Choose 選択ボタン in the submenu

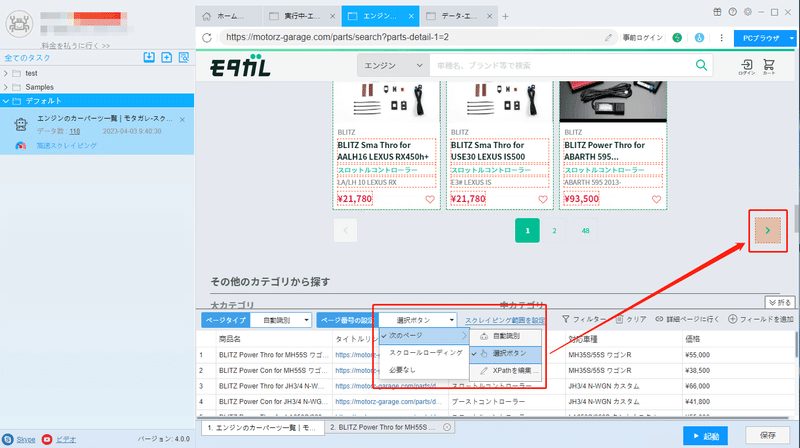coord(506,353)
